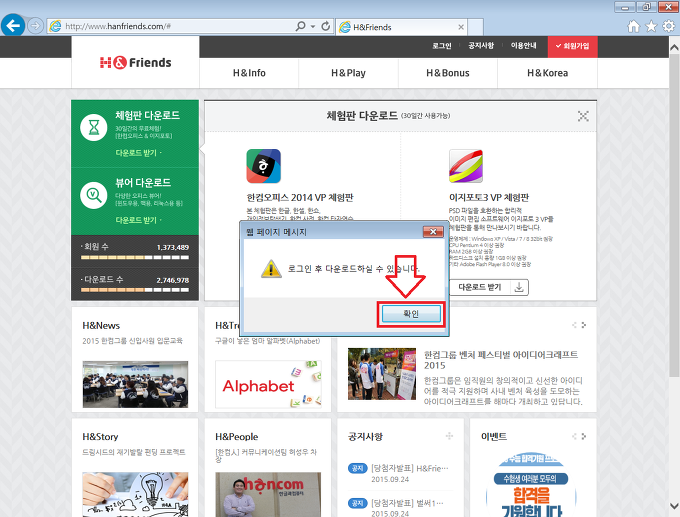The image size is (680, 517).
Task: Open the H&Info menu
Action: pos(249,73)
